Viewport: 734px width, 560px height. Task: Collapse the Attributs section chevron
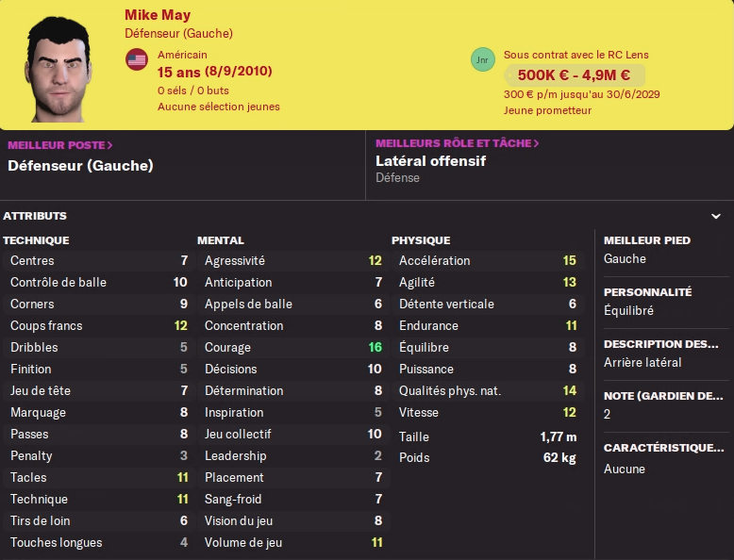pos(716,216)
